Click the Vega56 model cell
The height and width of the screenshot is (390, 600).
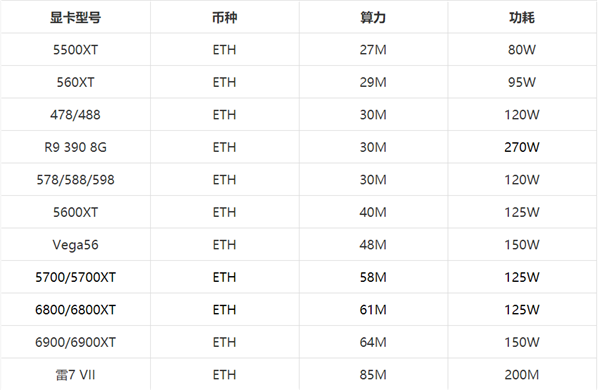pos(75,245)
